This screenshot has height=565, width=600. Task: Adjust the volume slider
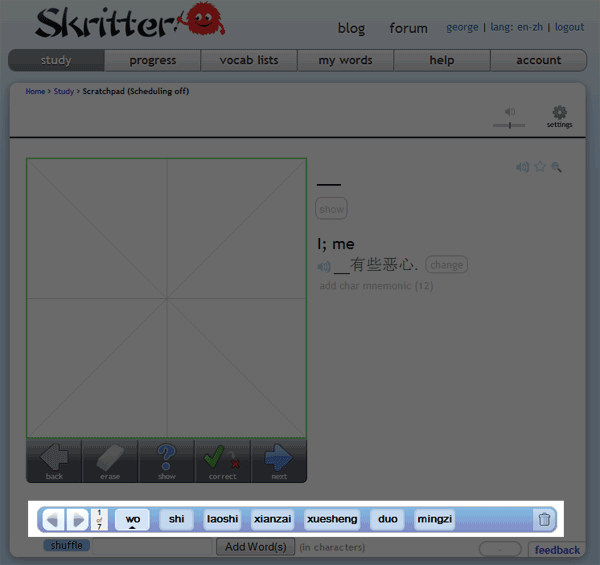[x=509, y=124]
